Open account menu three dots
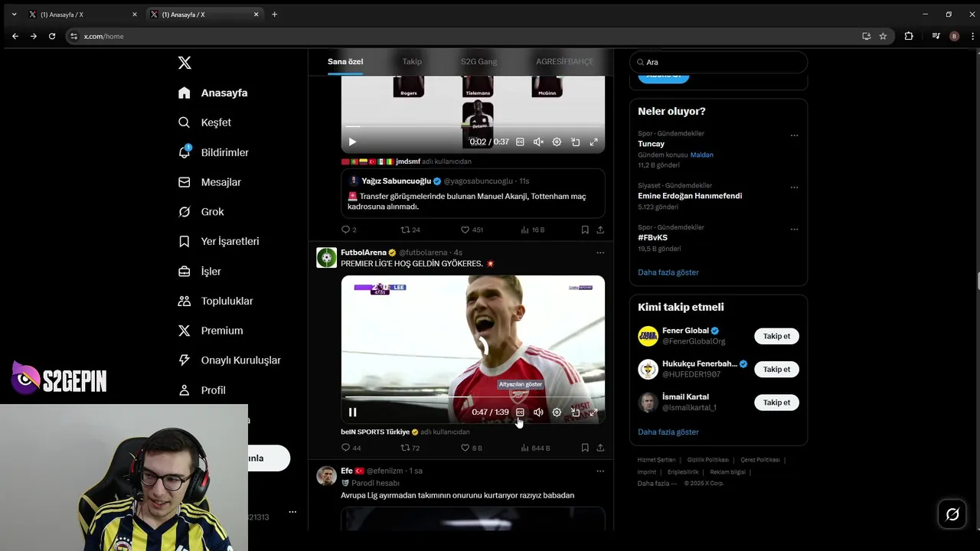This screenshot has height=551, width=980. tap(292, 512)
